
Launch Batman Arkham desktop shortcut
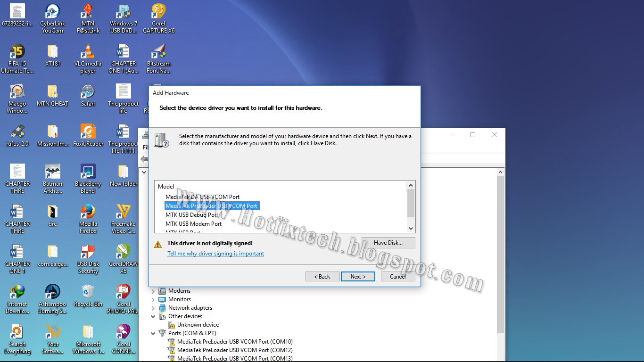tap(52, 179)
